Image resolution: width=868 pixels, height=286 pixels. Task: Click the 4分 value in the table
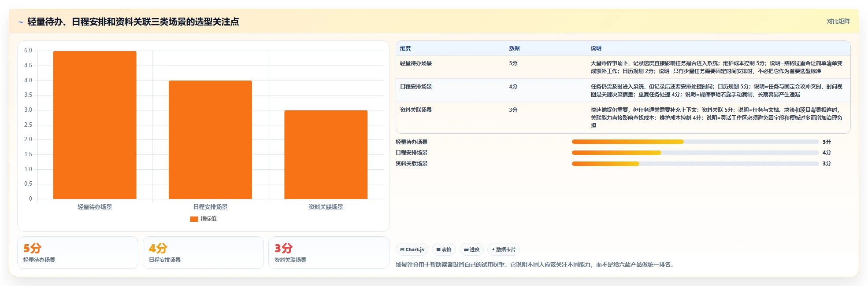tap(513, 87)
